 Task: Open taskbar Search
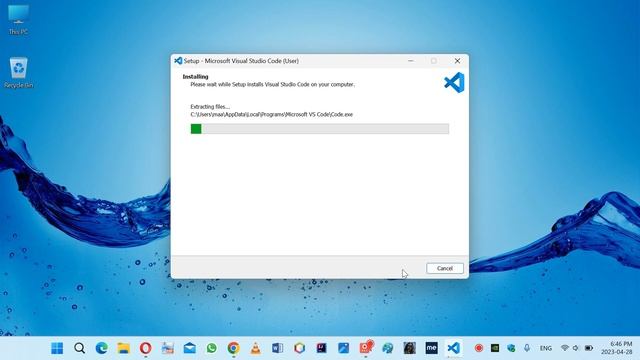click(80, 348)
